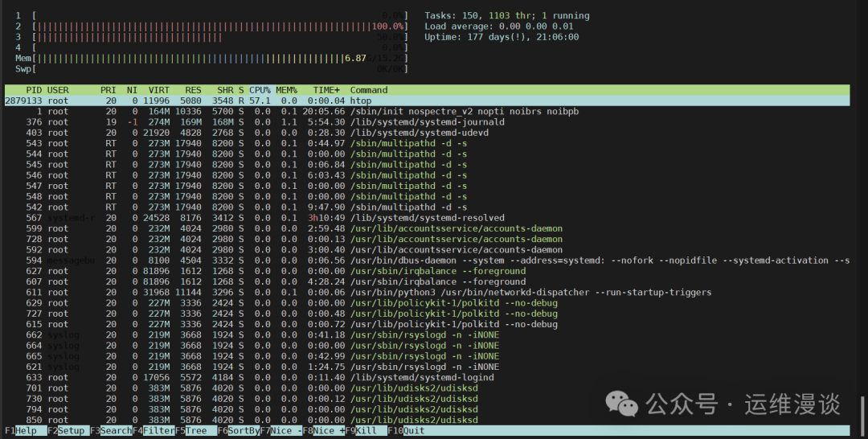Select polkitd row PID 615
The width and height of the screenshot is (868, 439).
tap(428, 324)
